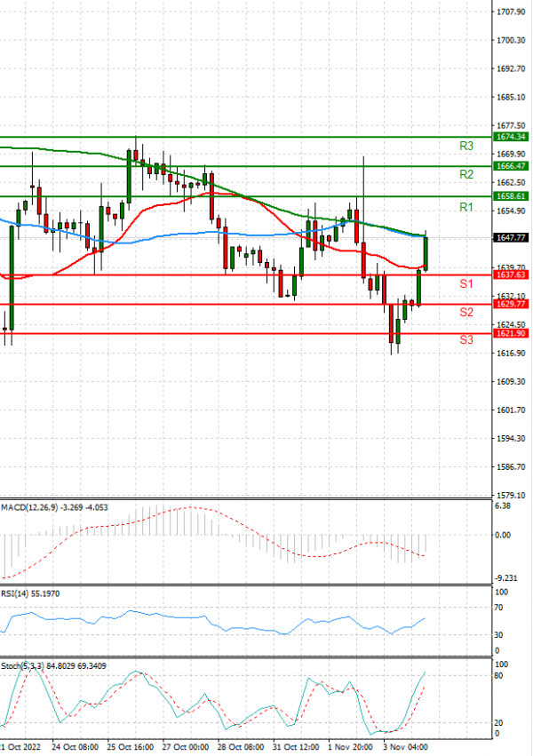This screenshot has width=533, height=756.
Task: Click the 1700.30 price scale value
Action: pos(511,41)
